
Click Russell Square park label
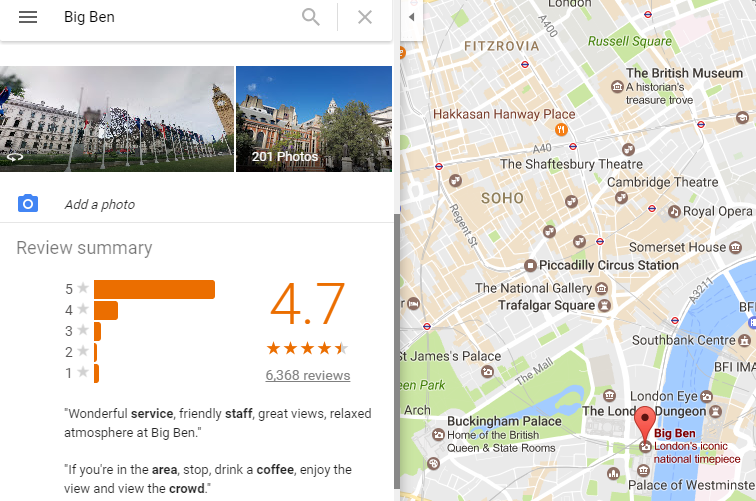(x=630, y=41)
